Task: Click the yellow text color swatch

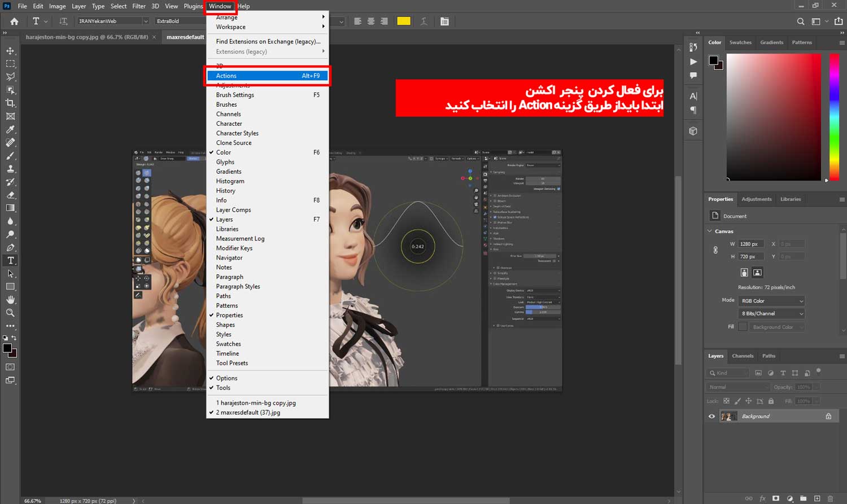Action: [x=404, y=21]
